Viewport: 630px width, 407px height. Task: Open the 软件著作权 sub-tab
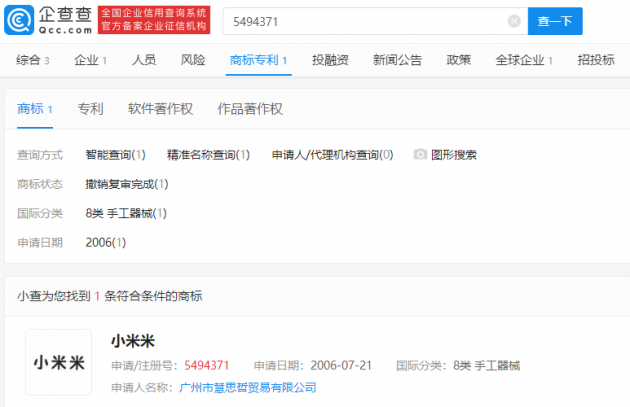coord(160,109)
